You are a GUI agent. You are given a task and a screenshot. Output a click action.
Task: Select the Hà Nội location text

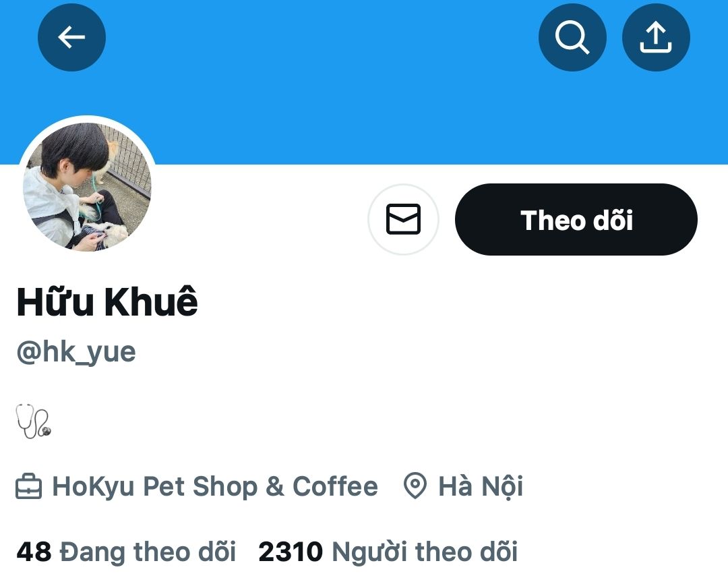pos(481,486)
